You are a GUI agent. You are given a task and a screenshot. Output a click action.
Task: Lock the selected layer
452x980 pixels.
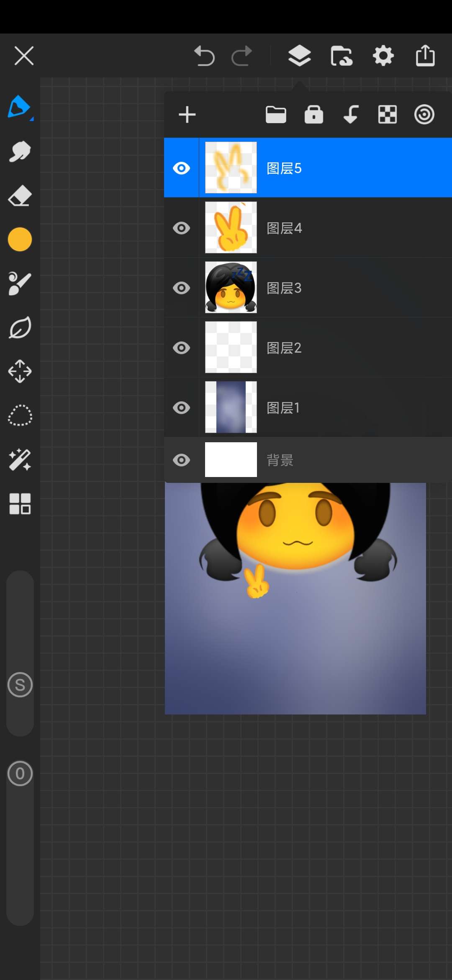pyautogui.click(x=314, y=115)
